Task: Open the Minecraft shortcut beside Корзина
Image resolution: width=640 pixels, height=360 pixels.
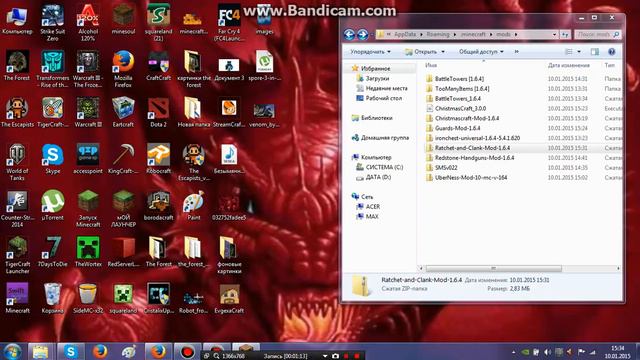Action: [x=17, y=298]
